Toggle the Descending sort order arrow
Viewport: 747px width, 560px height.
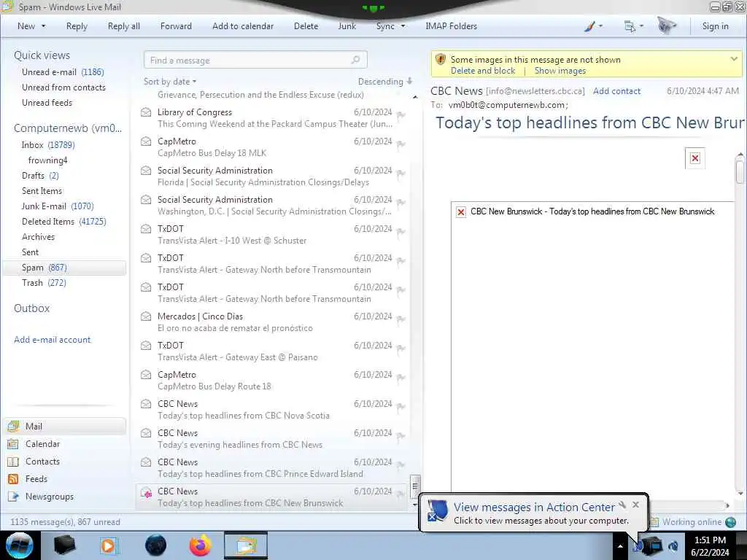click(x=410, y=82)
